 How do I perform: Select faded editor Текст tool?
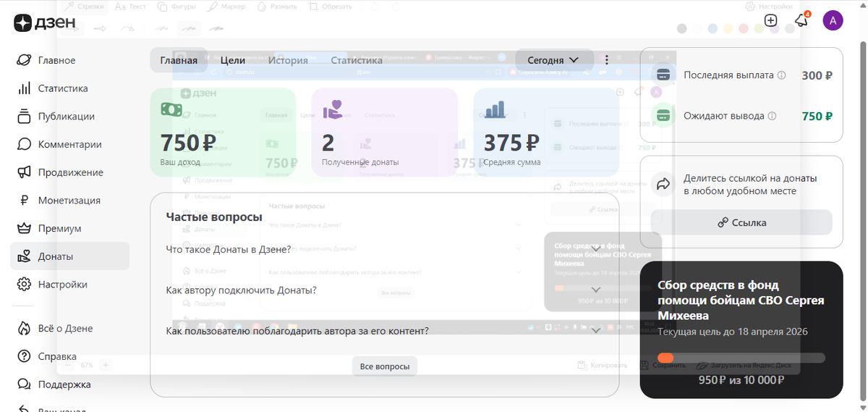(129, 7)
